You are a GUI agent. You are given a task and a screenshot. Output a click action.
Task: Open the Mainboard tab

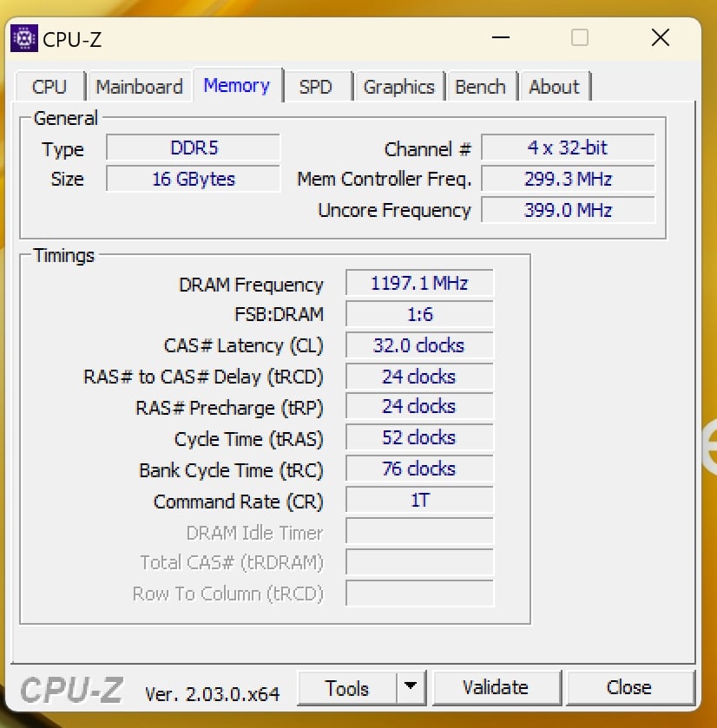click(x=139, y=87)
